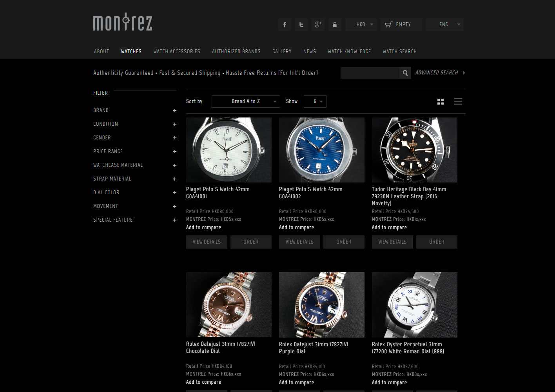555x392 pixels.
Task: Add Piaget Polo S G0A41001 to compare
Action: coord(203,228)
